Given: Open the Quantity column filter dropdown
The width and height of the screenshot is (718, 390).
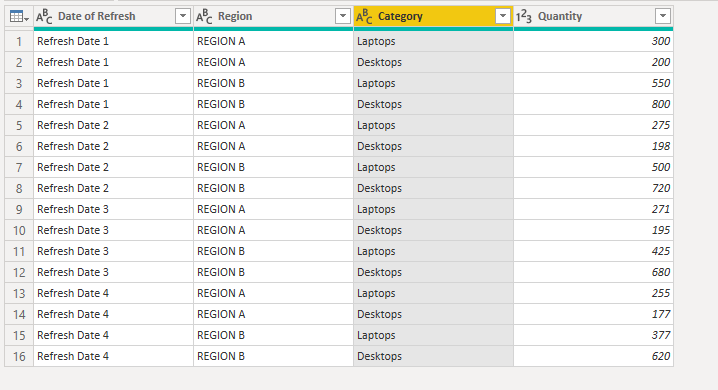Looking at the screenshot, I should tap(663, 16).
